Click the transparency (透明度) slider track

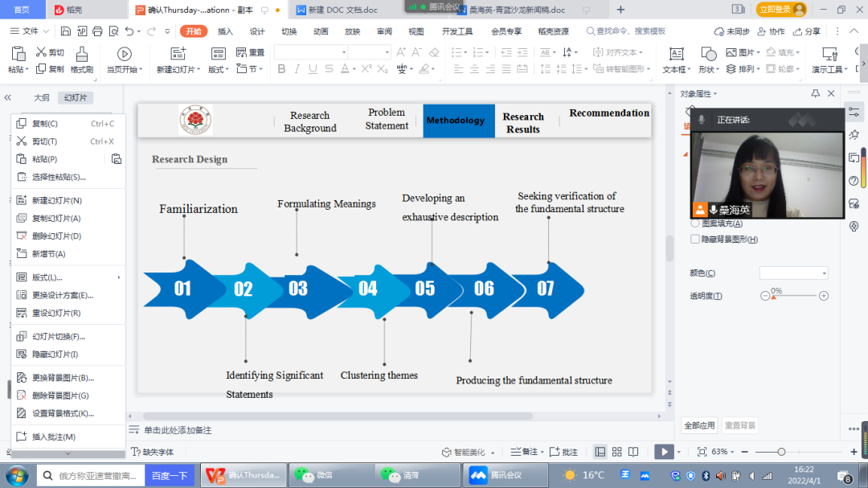(796, 296)
